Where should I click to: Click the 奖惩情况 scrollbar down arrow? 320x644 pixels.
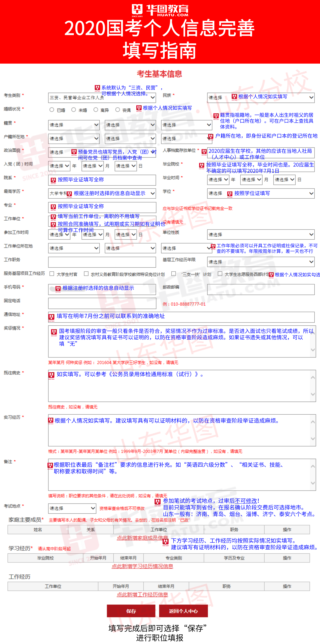pos(313,350)
